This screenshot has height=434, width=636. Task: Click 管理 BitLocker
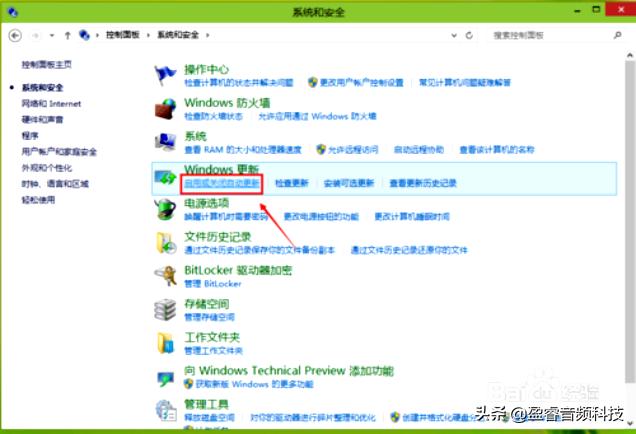213,284
